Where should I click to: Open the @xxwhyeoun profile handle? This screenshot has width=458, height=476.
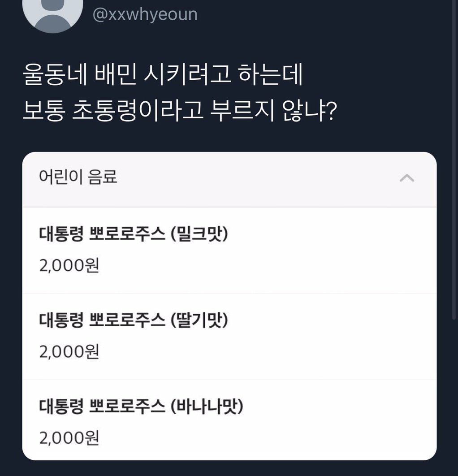pos(145,14)
